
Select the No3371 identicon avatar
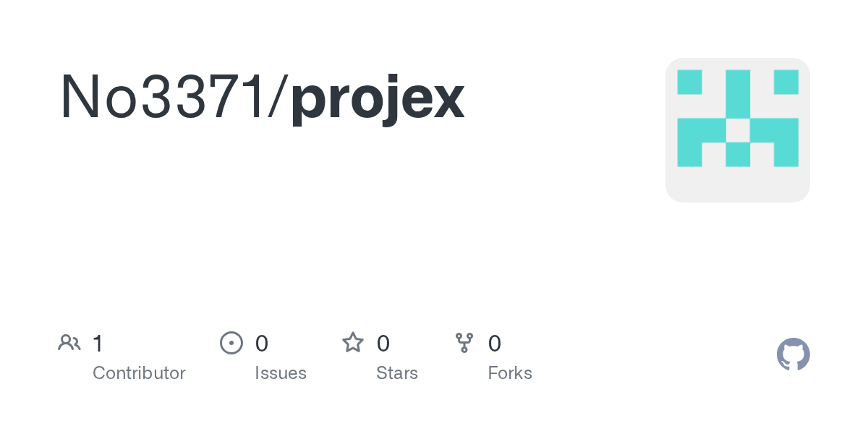tap(737, 130)
